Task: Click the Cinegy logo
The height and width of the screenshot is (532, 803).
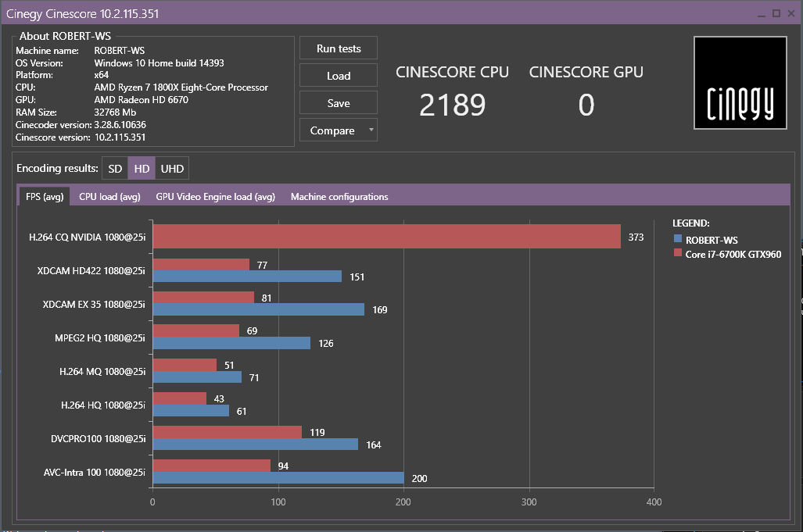Action: pos(740,83)
